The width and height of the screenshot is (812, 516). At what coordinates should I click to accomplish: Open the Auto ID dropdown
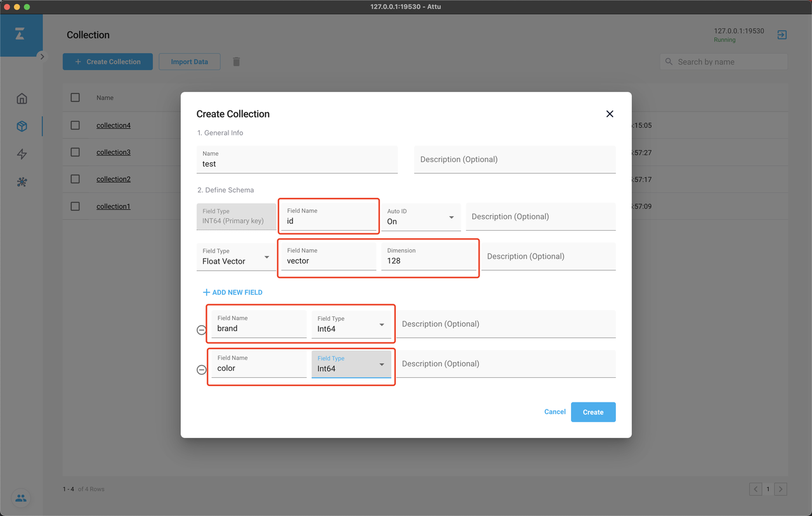421,217
